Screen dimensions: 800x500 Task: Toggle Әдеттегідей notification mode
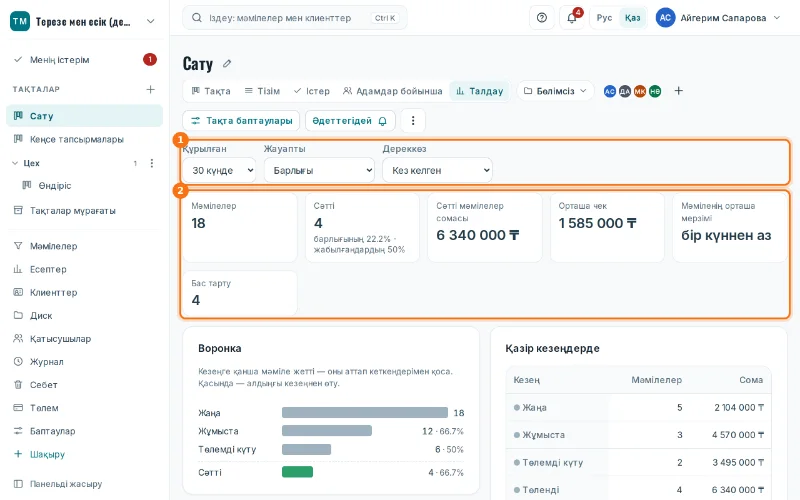[350, 121]
